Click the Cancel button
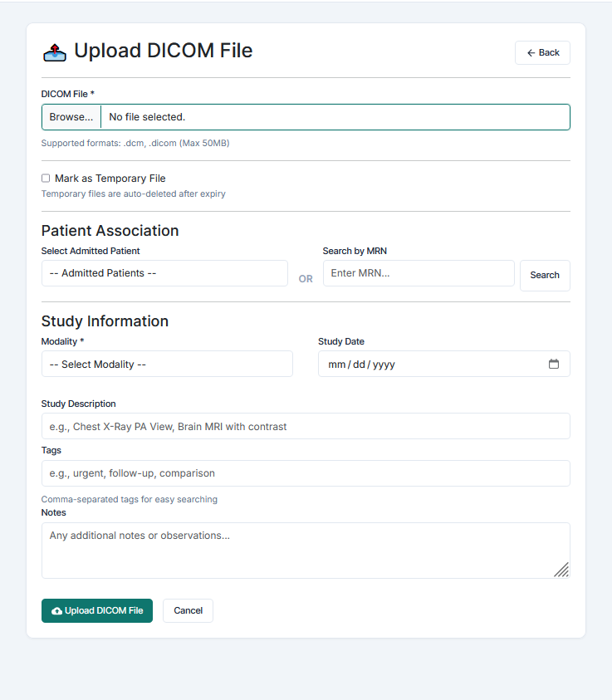 click(188, 610)
